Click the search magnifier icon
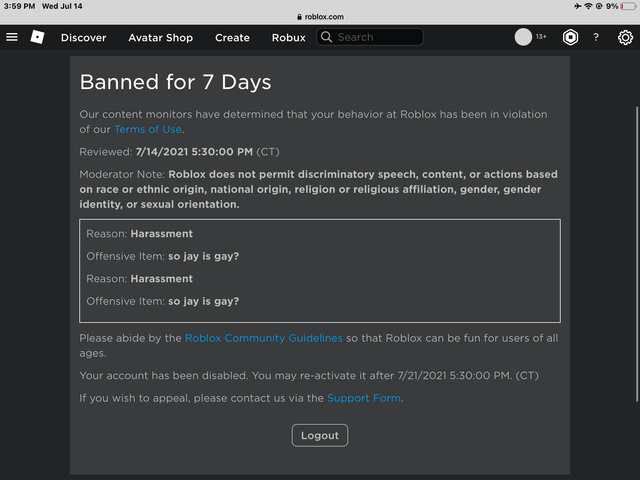The height and width of the screenshot is (480, 640). click(326, 37)
